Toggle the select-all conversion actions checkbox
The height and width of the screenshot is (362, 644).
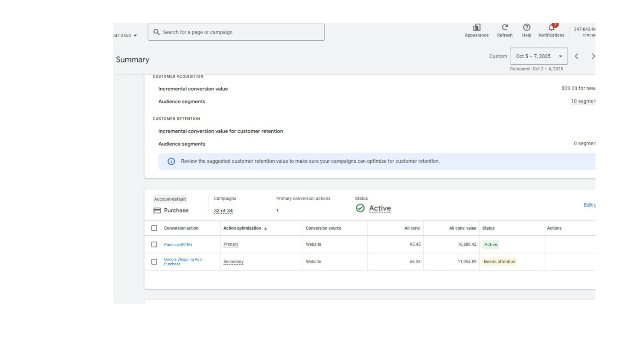coord(154,228)
